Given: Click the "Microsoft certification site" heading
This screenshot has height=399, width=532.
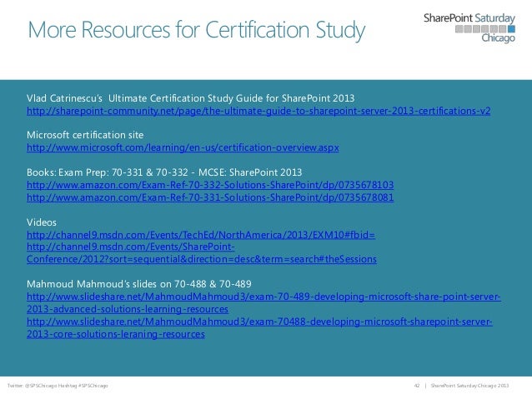Looking at the screenshot, I should [85, 135].
